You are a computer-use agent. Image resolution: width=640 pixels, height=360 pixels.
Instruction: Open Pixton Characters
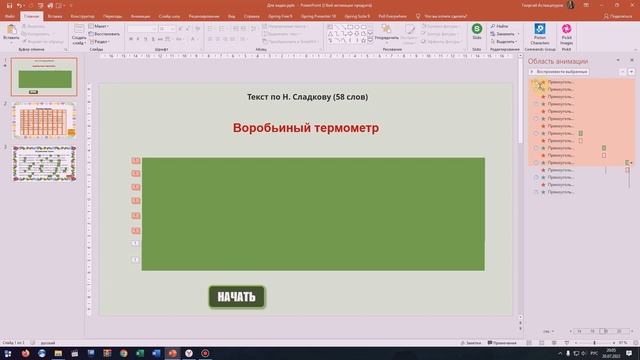[540, 34]
